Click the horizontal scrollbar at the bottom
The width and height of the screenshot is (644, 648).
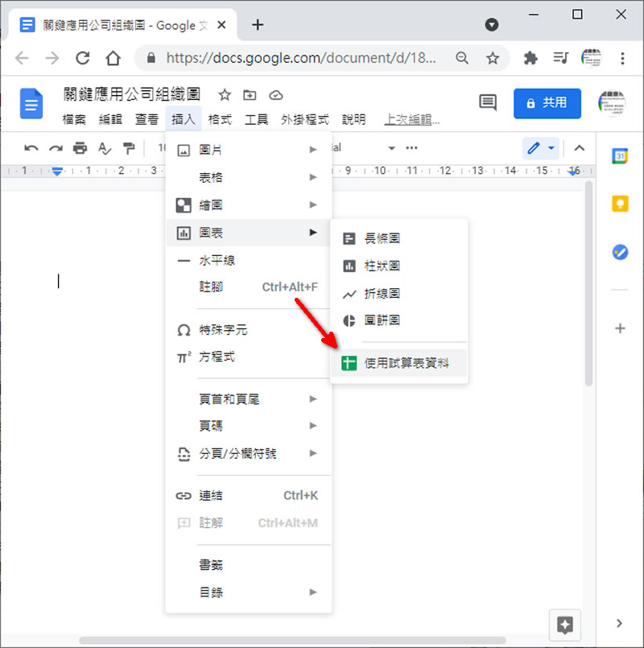(292, 641)
